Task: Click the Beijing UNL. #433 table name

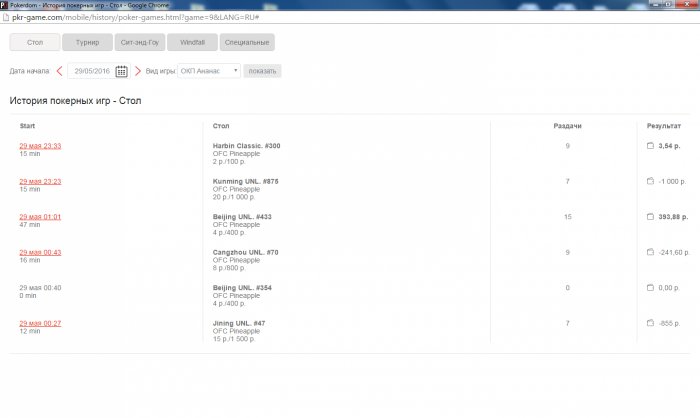Action: point(242,217)
